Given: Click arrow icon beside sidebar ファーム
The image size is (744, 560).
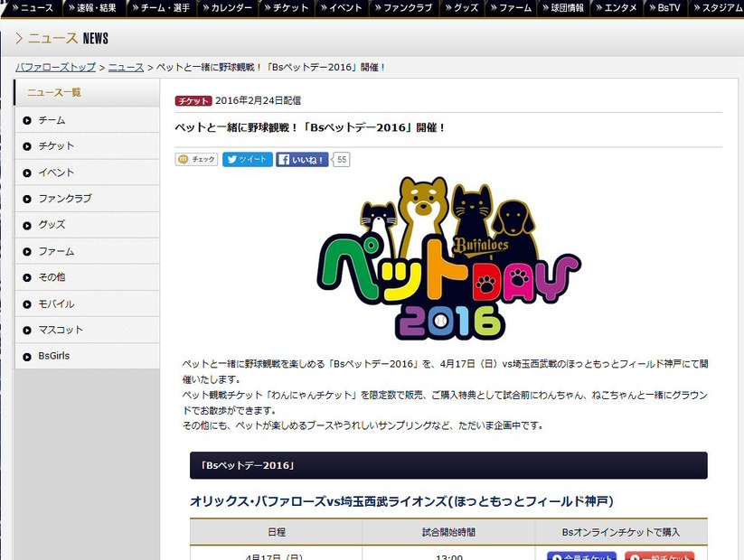Looking at the screenshot, I should [x=27, y=252].
